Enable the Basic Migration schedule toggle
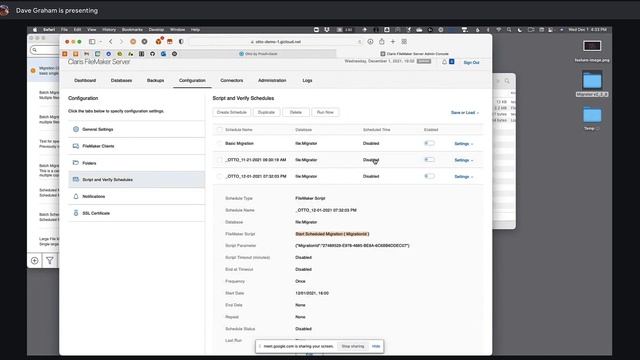Screen dimensions: 640x360 point(429,143)
